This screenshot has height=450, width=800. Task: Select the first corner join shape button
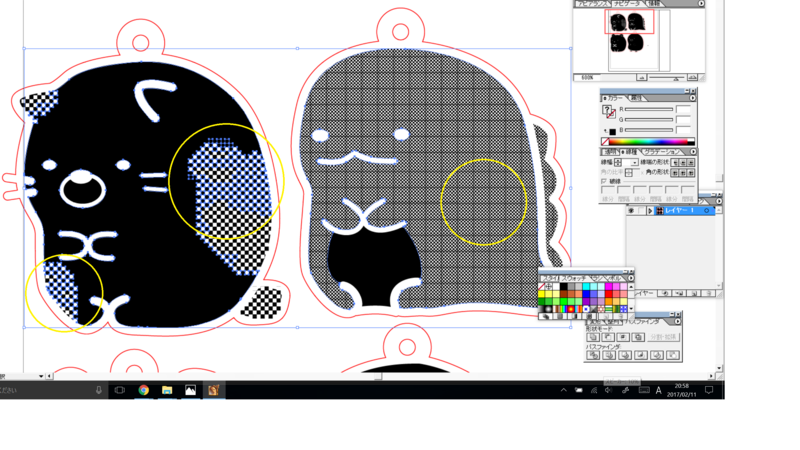[675, 172]
